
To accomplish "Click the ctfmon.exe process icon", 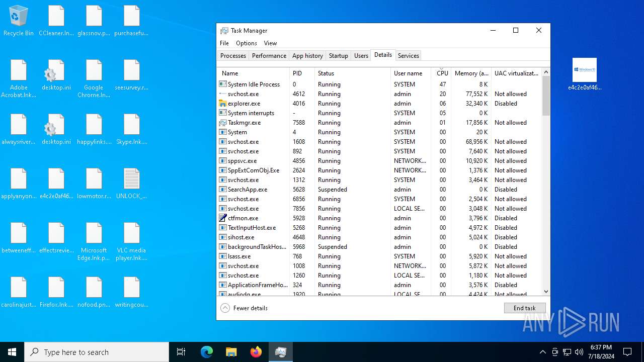I will [223, 218].
